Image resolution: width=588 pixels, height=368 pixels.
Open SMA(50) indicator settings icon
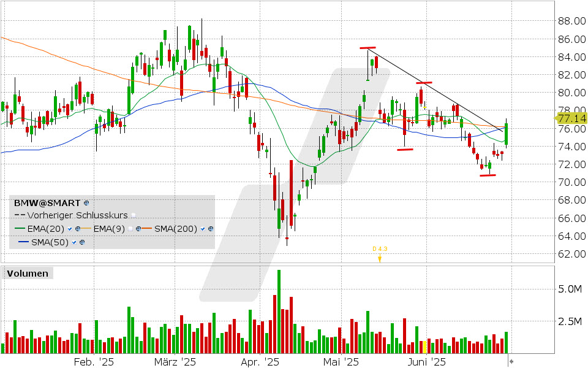click(82, 243)
